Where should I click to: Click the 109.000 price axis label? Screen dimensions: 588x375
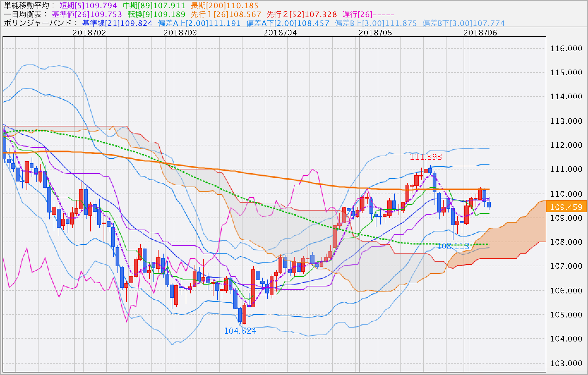point(566,218)
